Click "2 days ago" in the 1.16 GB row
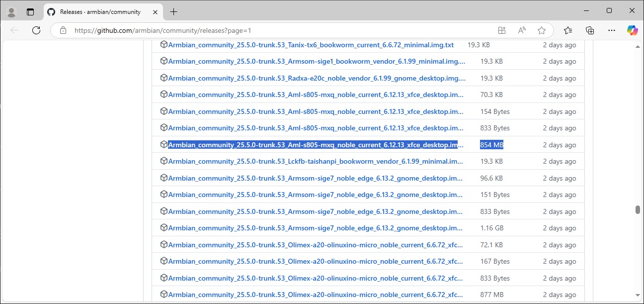 (x=560, y=228)
